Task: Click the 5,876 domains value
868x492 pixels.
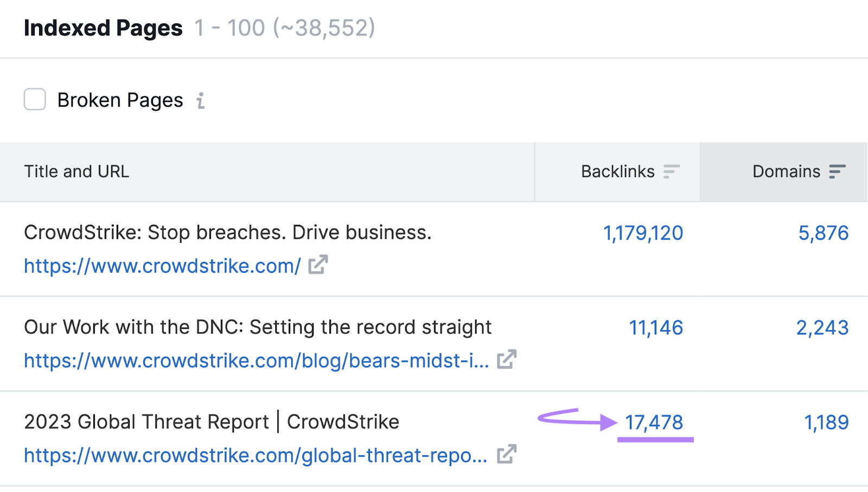Action: click(824, 232)
